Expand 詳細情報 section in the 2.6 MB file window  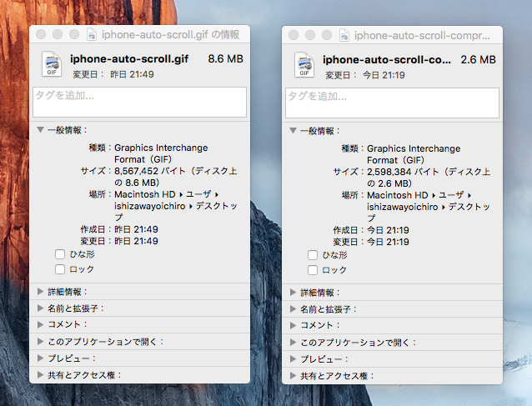294,292
